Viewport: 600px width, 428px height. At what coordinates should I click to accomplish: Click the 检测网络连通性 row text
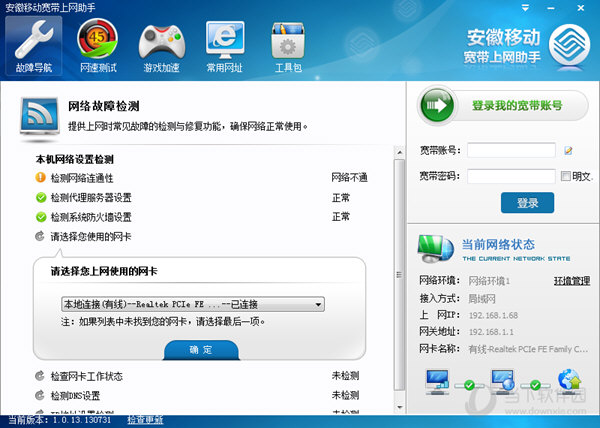coord(82,178)
